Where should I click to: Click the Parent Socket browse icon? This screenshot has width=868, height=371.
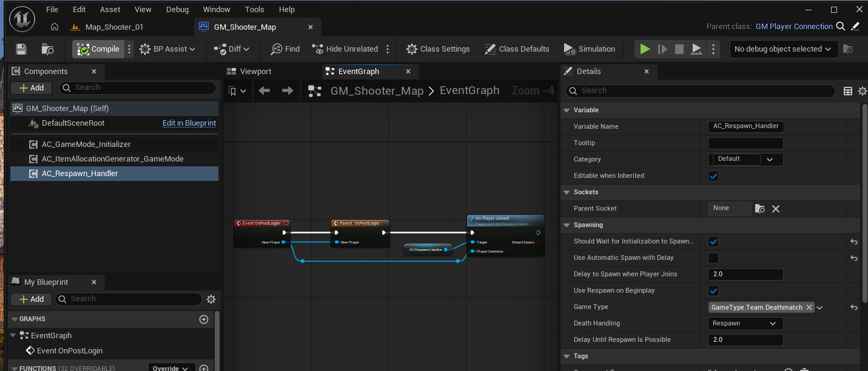pos(760,209)
